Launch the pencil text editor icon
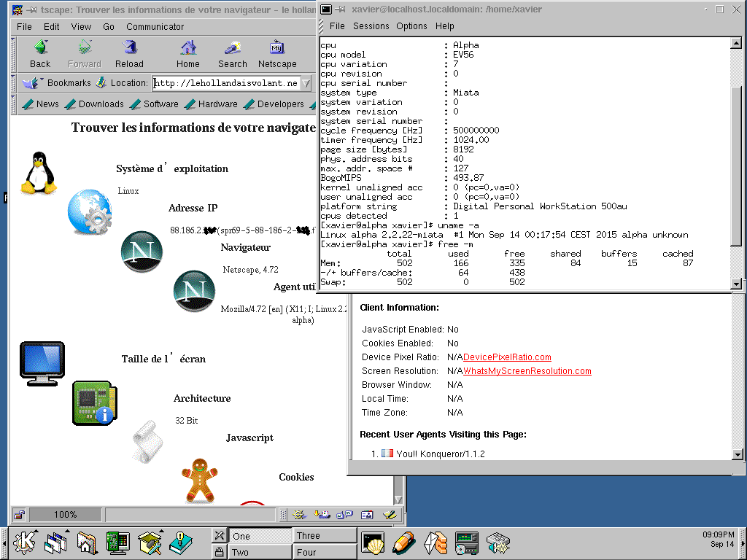Viewport: 747px width, 560px height. coord(404,542)
